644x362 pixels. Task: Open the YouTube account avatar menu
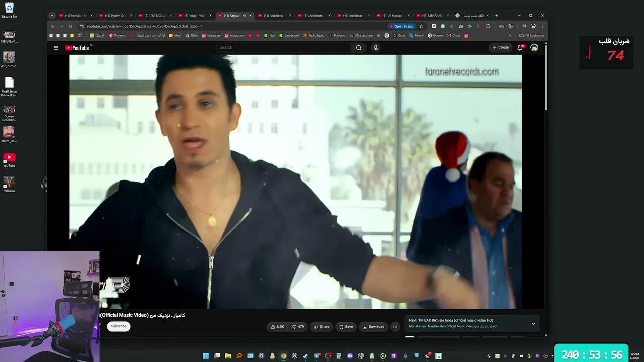(534, 48)
